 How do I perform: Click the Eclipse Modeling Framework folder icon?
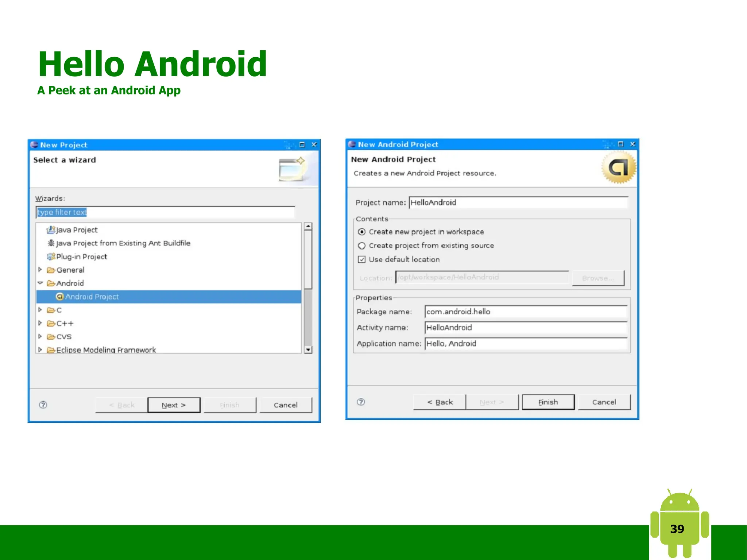(x=51, y=350)
